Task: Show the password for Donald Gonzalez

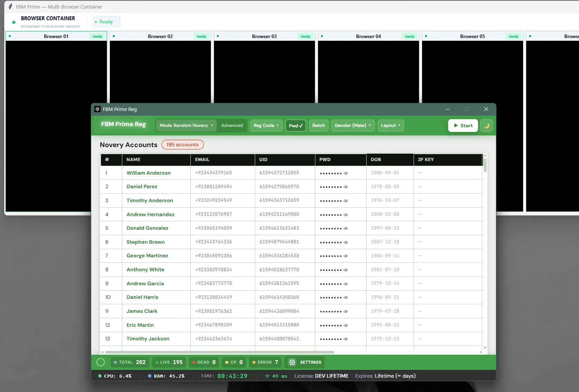Action: click(x=346, y=228)
